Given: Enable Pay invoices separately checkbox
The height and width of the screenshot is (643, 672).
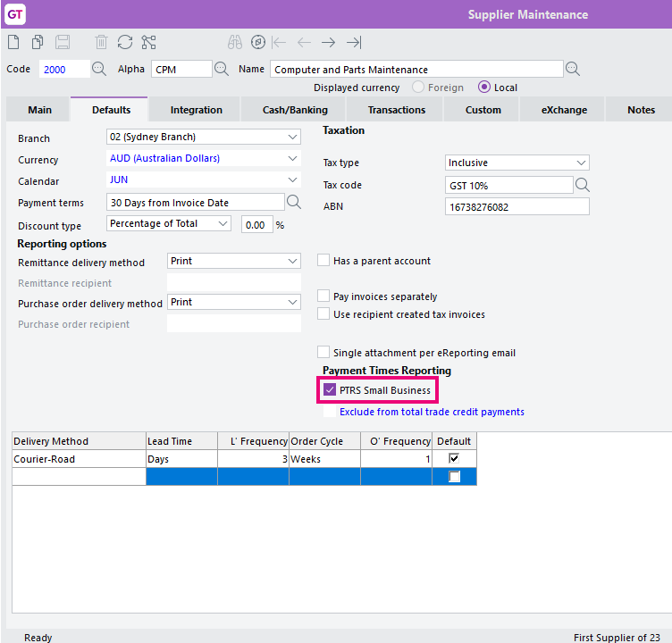Looking at the screenshot, I should point(323,296).
